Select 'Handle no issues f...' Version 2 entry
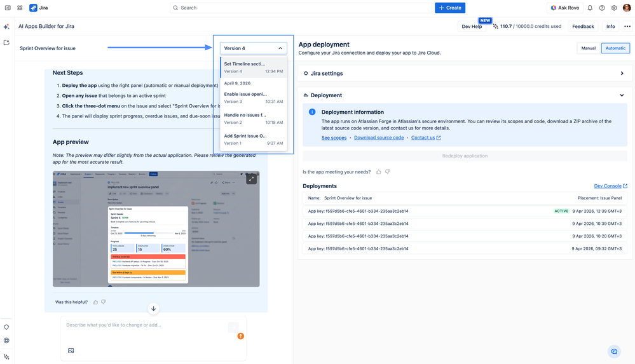This screenshot has height=364, width=635. point(254,119)
